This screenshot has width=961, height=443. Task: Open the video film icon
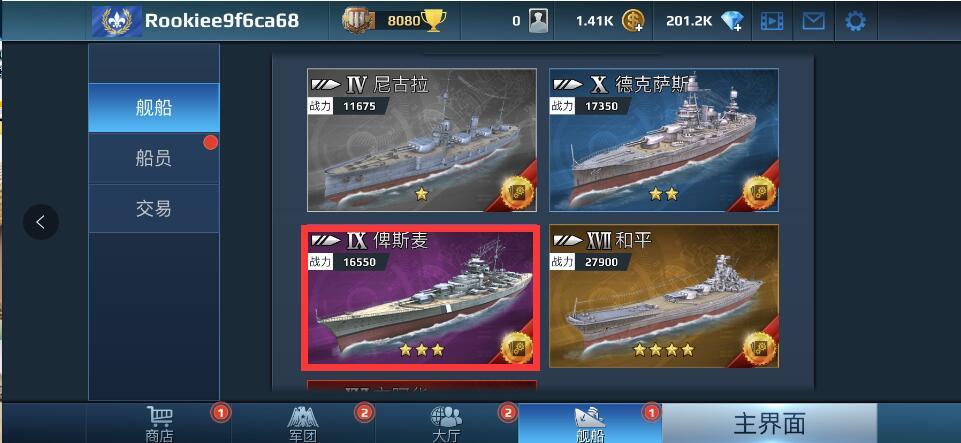coord(772,21)
